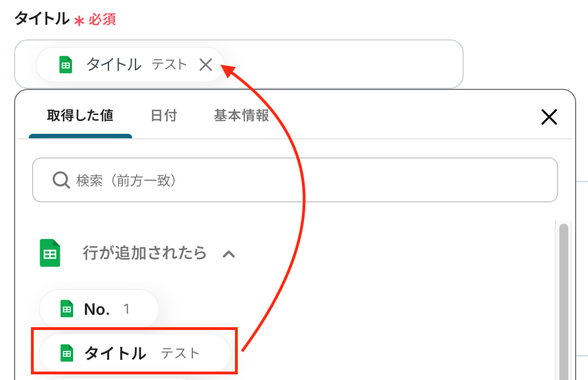The image size is (588, 380).
Task: Select the 基本情報 tab
Action: pos(241,116)
